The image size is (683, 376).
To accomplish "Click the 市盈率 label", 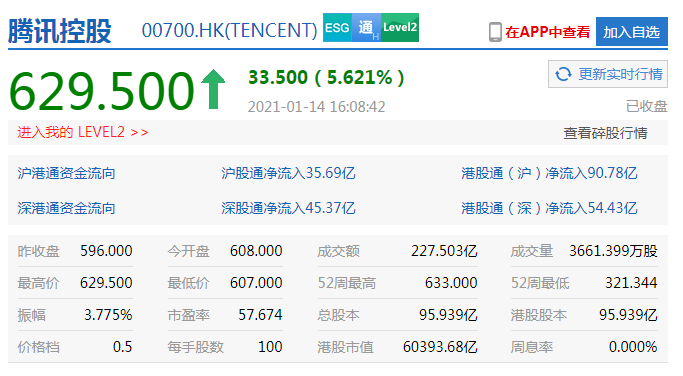I will (x=188, y=315).
